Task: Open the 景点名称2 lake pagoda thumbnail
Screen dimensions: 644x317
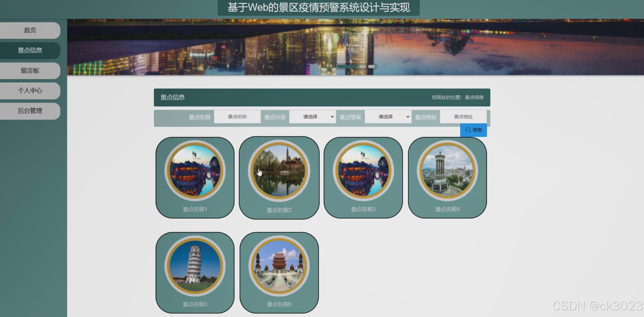Action: click(279, 171)
